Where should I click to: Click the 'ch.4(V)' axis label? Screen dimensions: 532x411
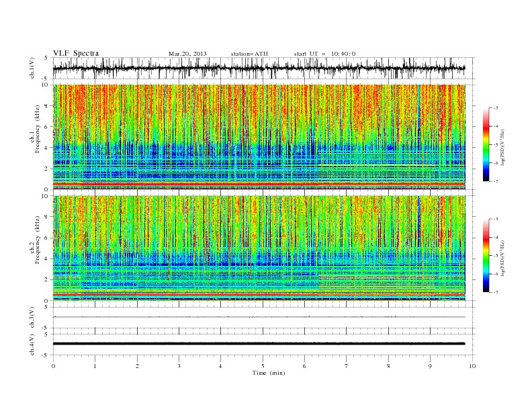(32, 345)
